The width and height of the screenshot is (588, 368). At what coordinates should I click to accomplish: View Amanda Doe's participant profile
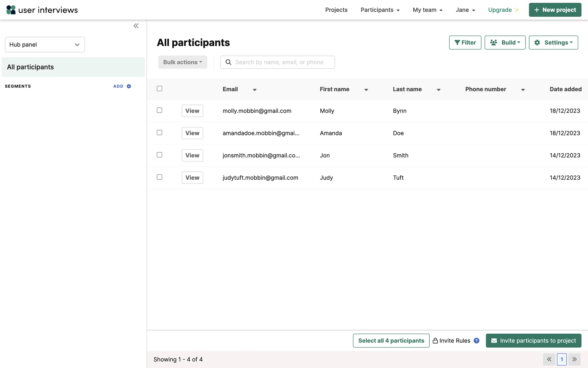[x=192, y=133]
